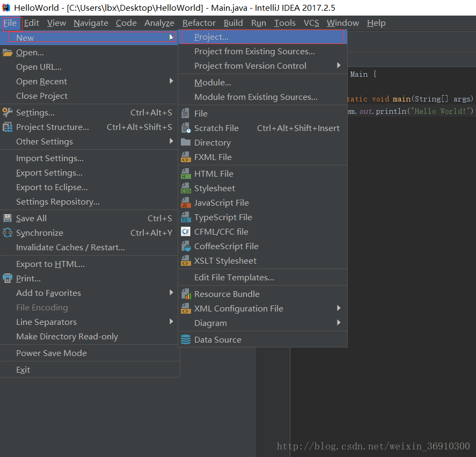Choose Project from Existing Sources...
Screen dimensions: 476x457
pyautogui.click(x=263, y=52)
